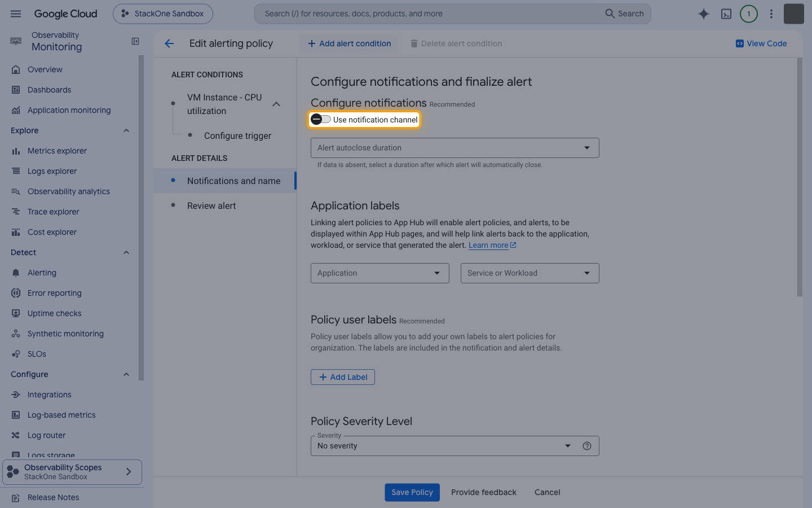Click Provide feedback button

tap(484, 492)
